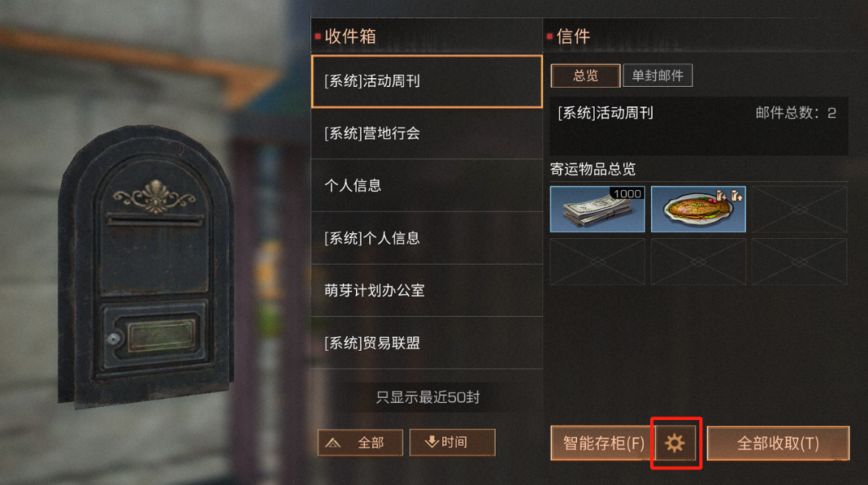The width and height of the screenshot is (868, 485).
Task: Click the 全部收取(T) button
Action: click(x=778, y=443)
